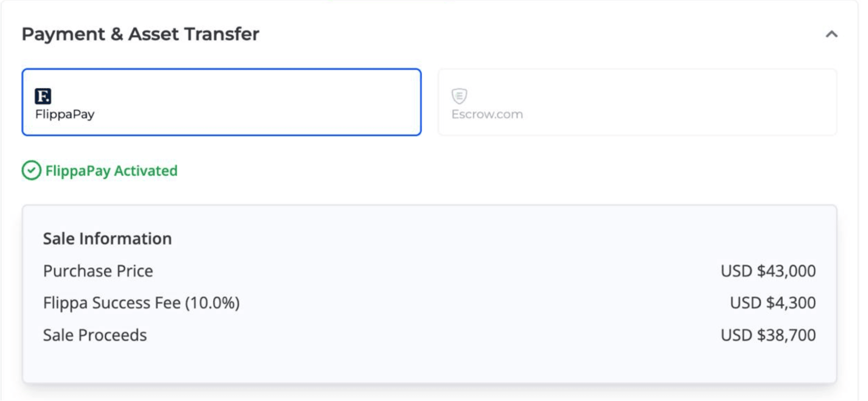Click empty area inside FlippaPay card
This screenshot has width=868, height=401.
[x=261, y=102]
